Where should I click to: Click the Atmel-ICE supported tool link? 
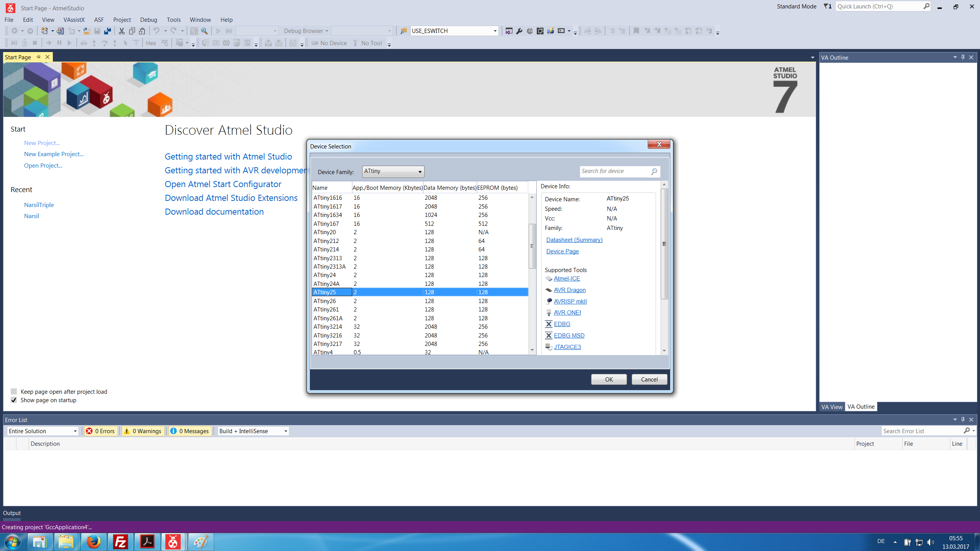pyautogui.click(x=567, y=279)
